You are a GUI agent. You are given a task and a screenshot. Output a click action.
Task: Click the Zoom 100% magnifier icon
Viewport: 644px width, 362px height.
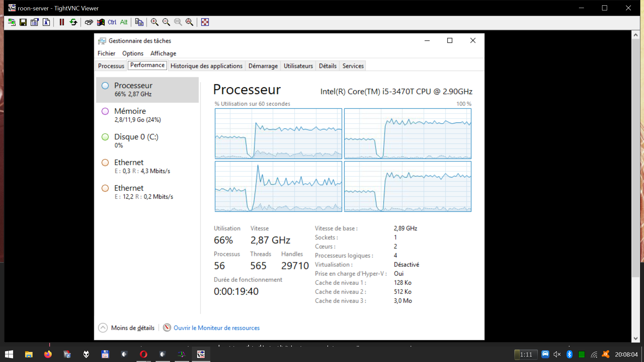tap(178, 22)
